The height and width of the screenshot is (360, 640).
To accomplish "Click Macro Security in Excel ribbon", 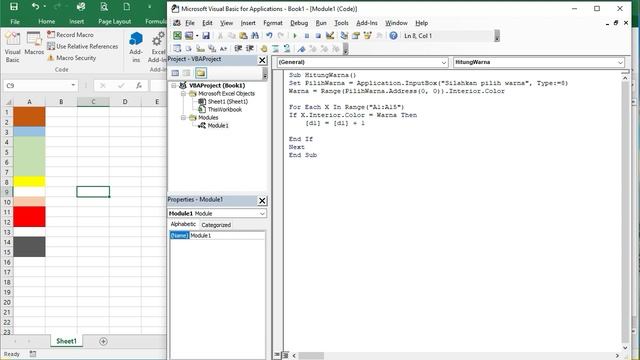I will [72, 58].
